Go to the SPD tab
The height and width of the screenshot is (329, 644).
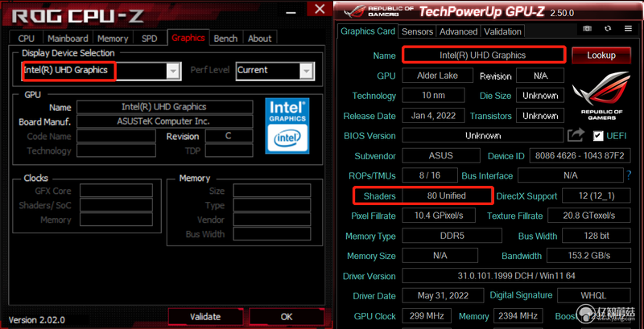coord(150,39)
